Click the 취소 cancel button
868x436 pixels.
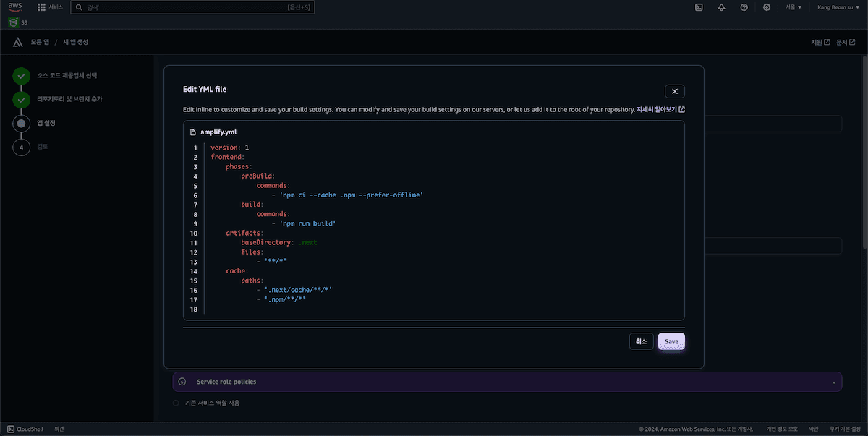(641, 341)
